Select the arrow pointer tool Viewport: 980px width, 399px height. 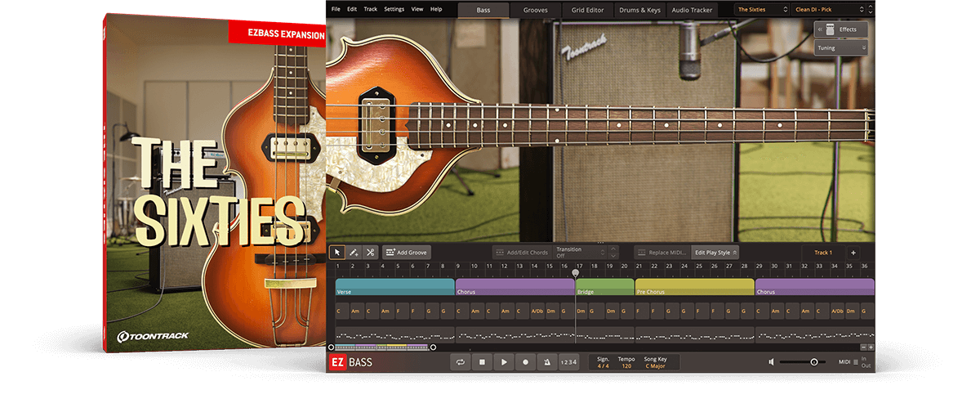[336, 253]
